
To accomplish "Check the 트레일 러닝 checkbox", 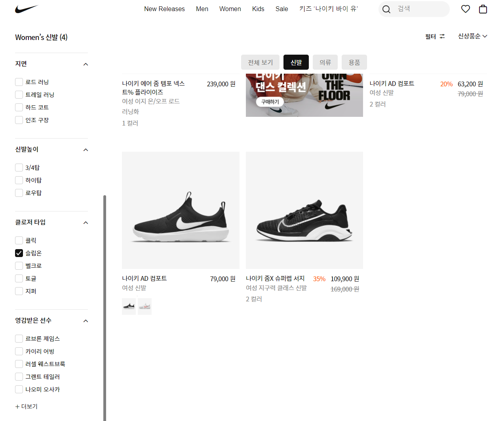I will 19,95.
